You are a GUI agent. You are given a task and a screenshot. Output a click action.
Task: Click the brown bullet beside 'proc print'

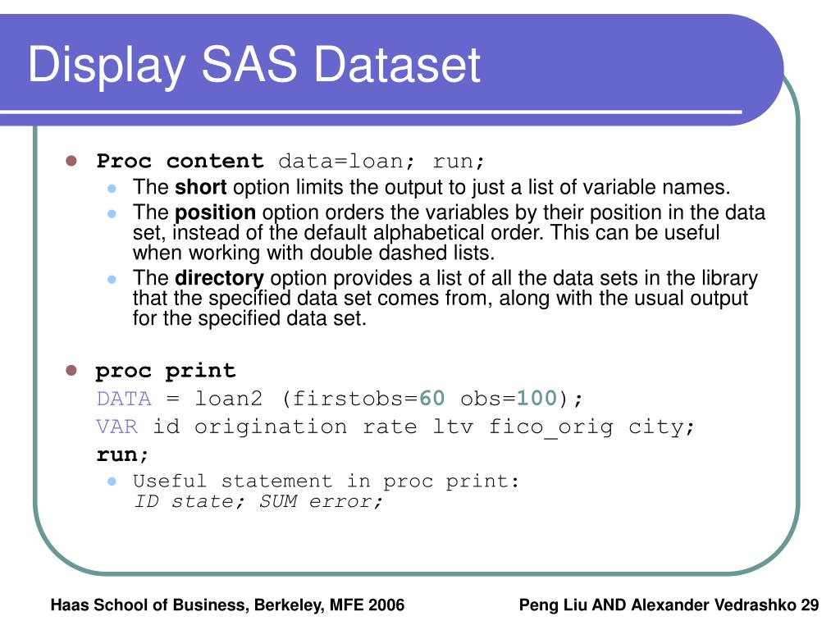coord(71,371)
